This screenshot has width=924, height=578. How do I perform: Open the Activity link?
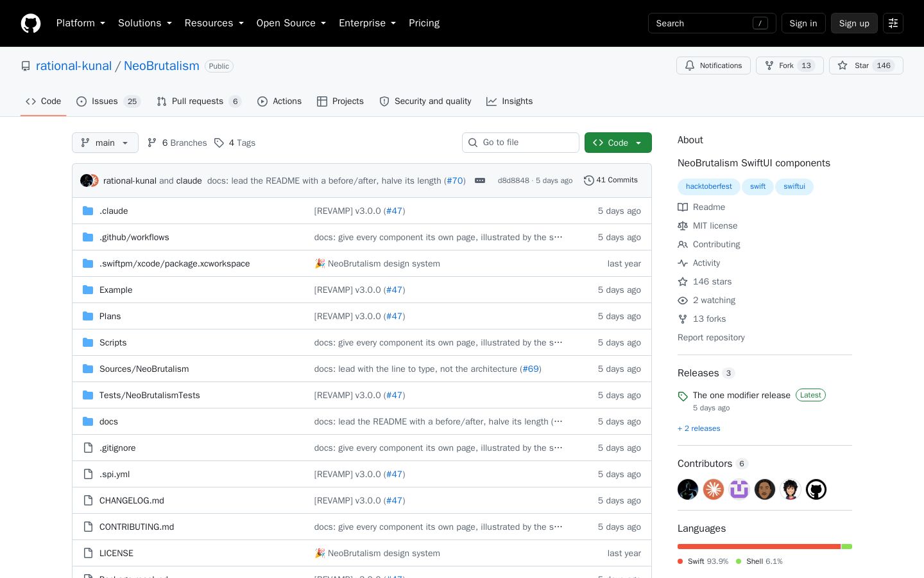699,263
